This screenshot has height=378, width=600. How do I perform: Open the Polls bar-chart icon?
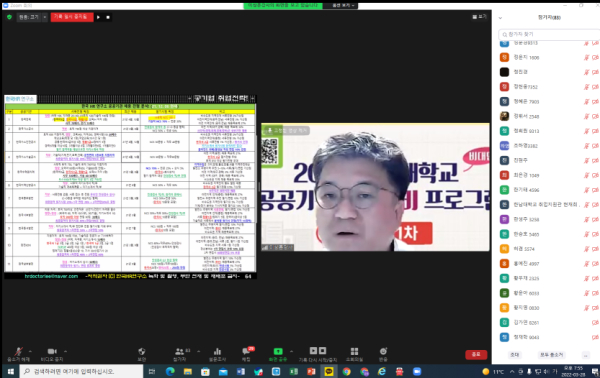[x=217, y=354]
